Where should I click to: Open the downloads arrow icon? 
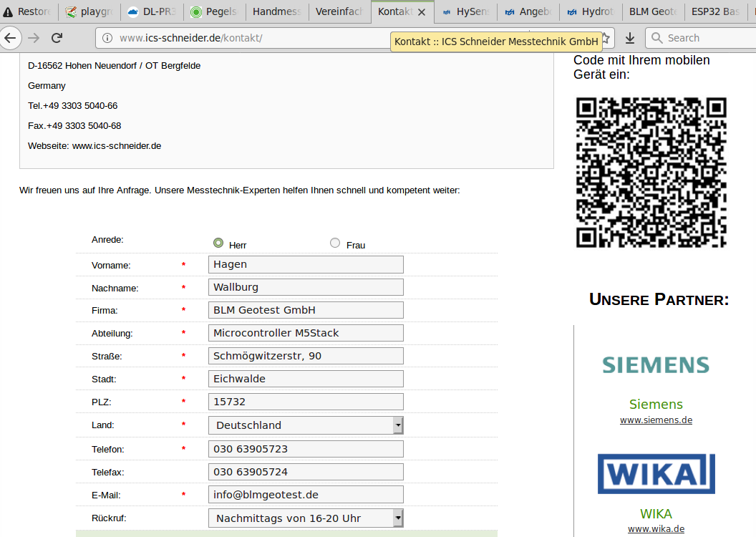[x=630, y=38]
